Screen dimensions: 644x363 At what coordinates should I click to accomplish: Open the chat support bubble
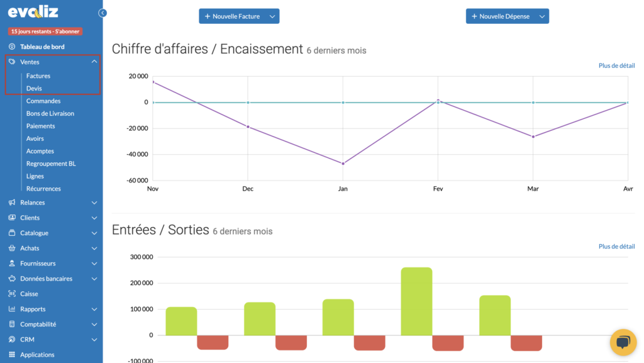[x=623, y=342]
